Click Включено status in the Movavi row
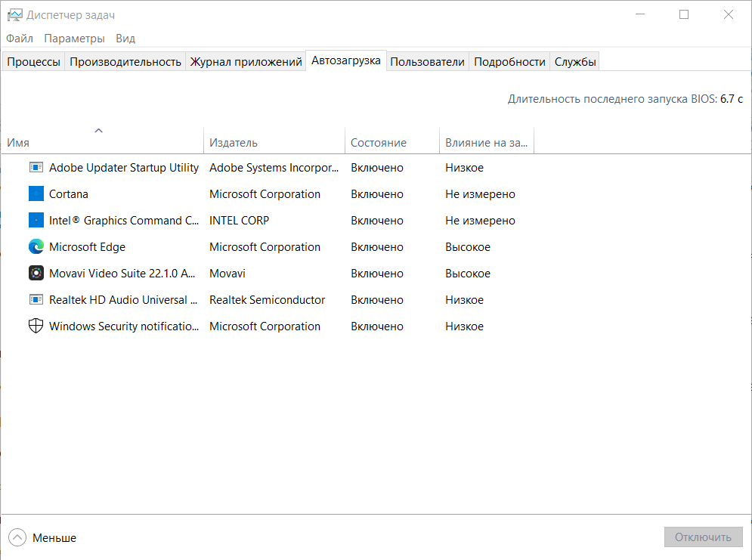This screenshot has width=752, height=560. pyautogui.click(x=377, y=273)
